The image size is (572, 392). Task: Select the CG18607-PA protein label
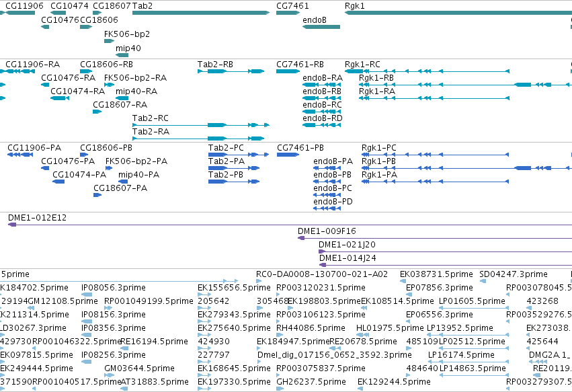click(120, 188)
